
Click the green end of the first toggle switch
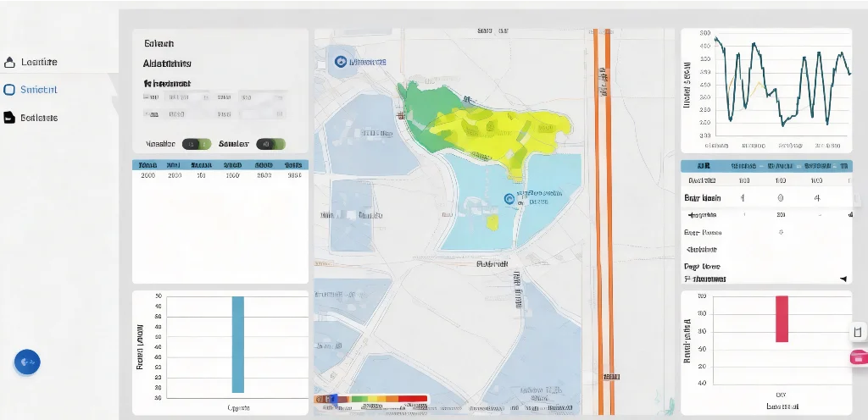(204, 144)
